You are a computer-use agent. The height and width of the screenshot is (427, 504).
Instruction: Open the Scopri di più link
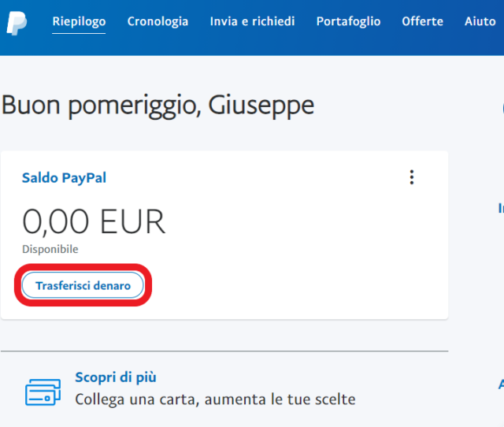tap(115, 377)
